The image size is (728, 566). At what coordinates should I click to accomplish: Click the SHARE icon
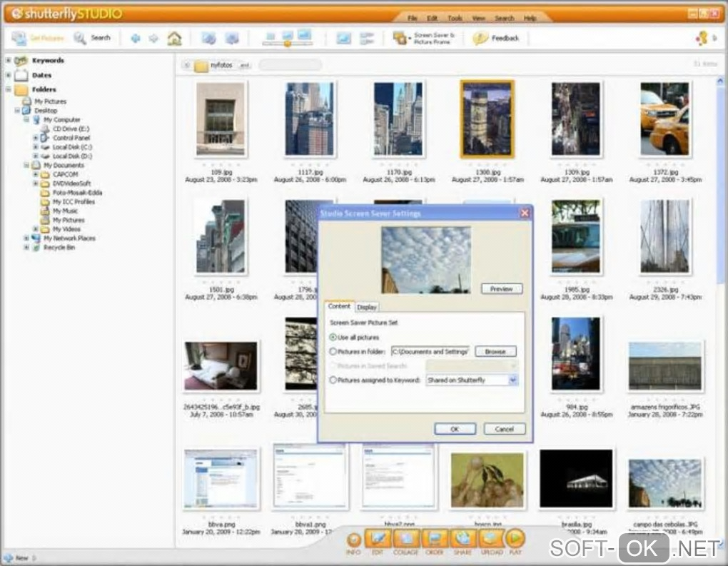click(x=462, y=540)
